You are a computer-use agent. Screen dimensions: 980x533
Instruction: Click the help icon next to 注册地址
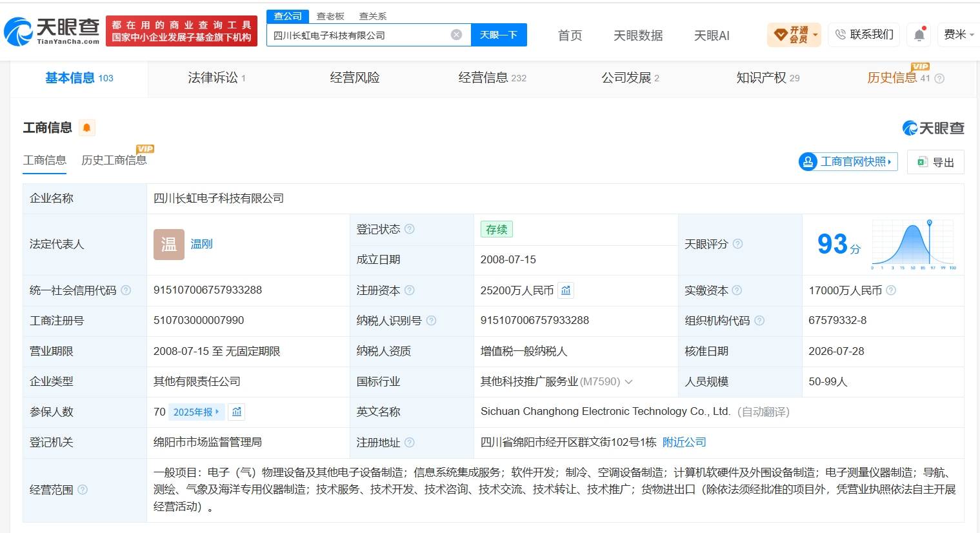(x=409, y=443)
